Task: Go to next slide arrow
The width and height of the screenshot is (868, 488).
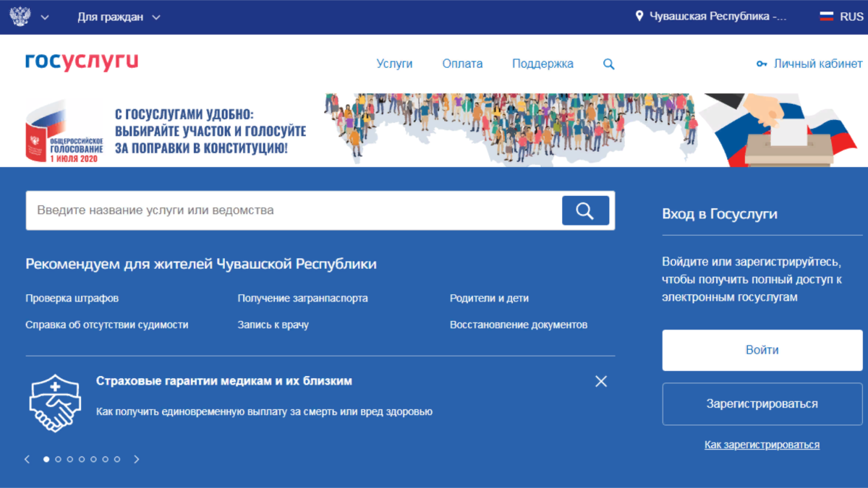Action: [x=137, y=459]
